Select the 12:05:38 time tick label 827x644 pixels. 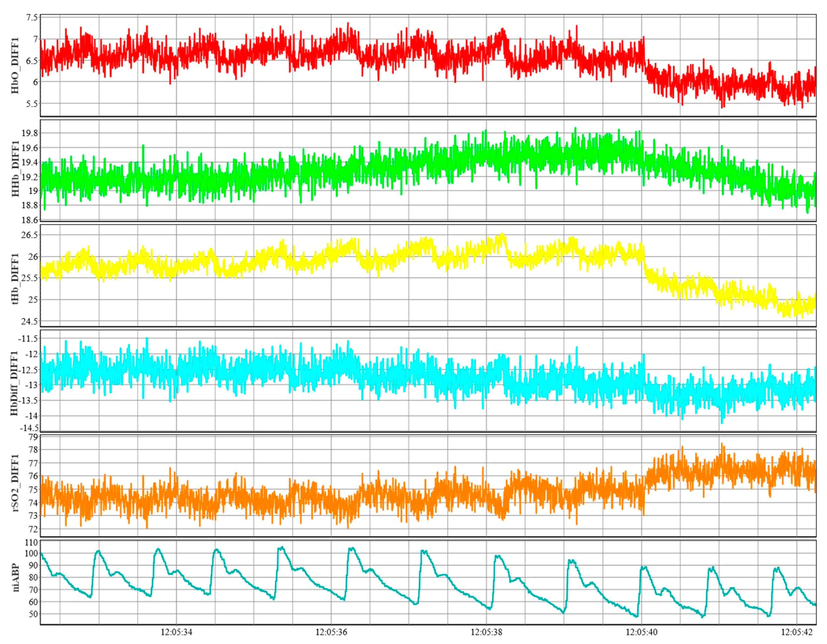pyautogui.click(x=487, y=632)
